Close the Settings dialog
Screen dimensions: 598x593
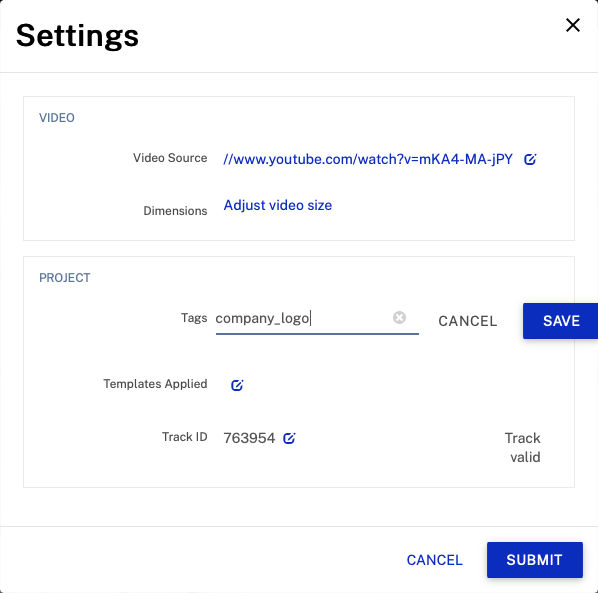(x=572, y=26)
